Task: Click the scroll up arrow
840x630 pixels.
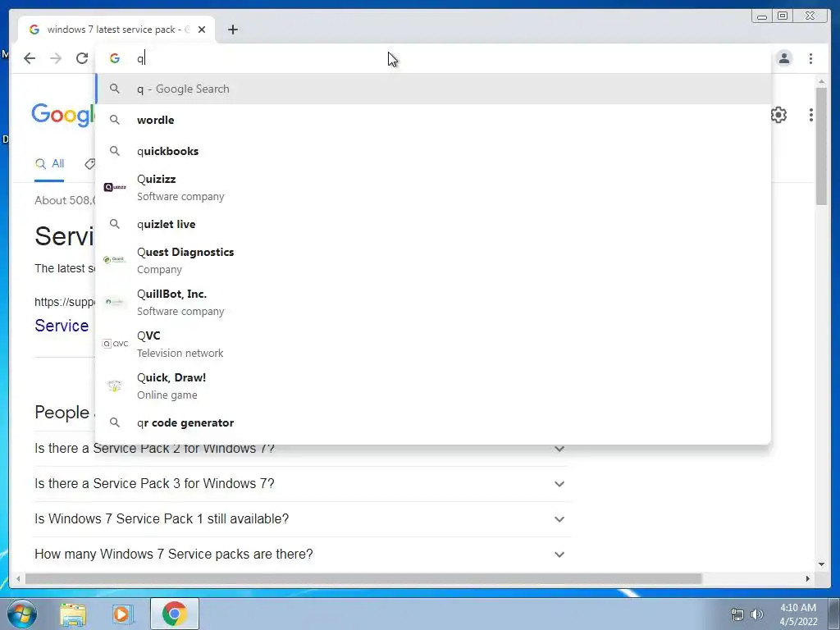Action: 821,81
